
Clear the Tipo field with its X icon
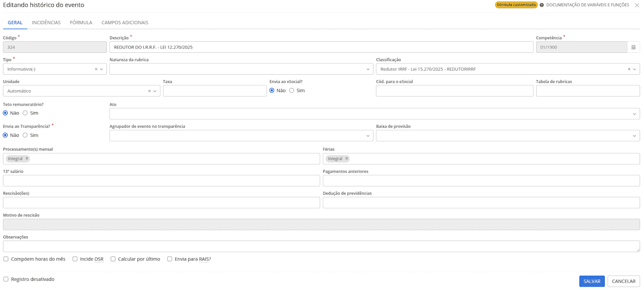coord(96,69)
